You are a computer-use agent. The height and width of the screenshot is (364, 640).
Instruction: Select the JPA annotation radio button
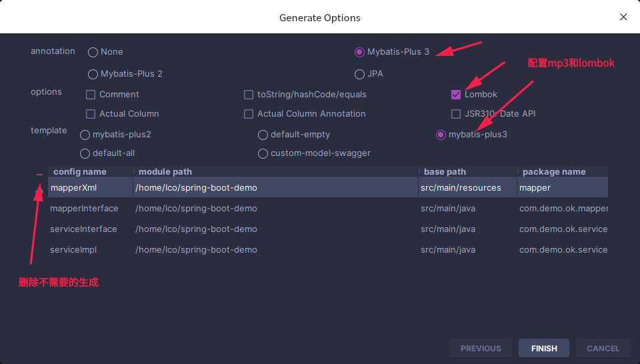tap(359, 74)
